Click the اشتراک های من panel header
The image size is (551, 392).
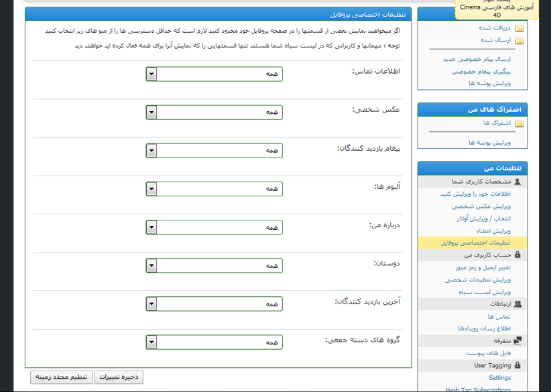click(473, 110)
